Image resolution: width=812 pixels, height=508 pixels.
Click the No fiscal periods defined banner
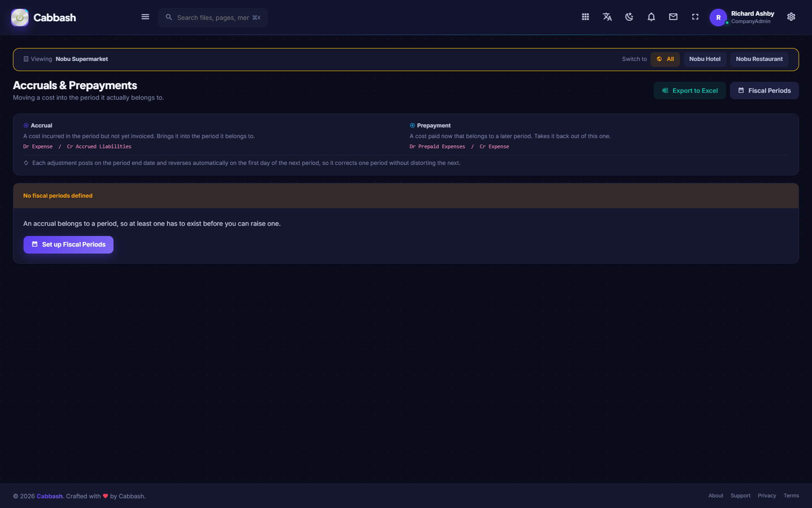(406, 196)
